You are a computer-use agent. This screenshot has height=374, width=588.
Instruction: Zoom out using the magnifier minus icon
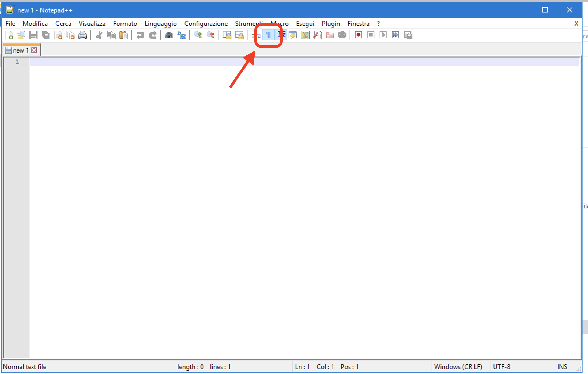click(x=210, y=35)
